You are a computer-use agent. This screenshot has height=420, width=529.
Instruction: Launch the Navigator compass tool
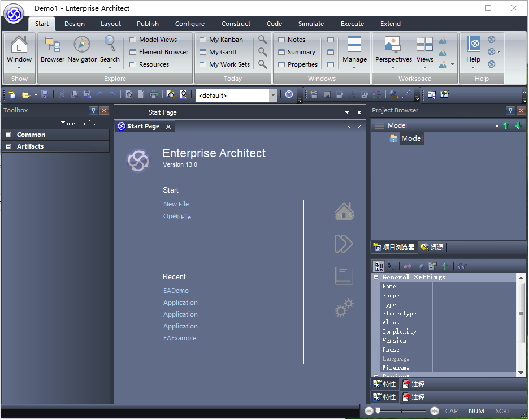tap(82, 50)
